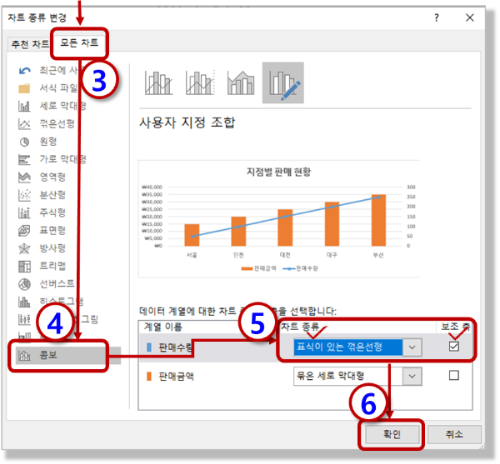Click the 사용자 지정 조합 heading
Viewport: 500px width, 464px height.
click(x=187, y=123)
